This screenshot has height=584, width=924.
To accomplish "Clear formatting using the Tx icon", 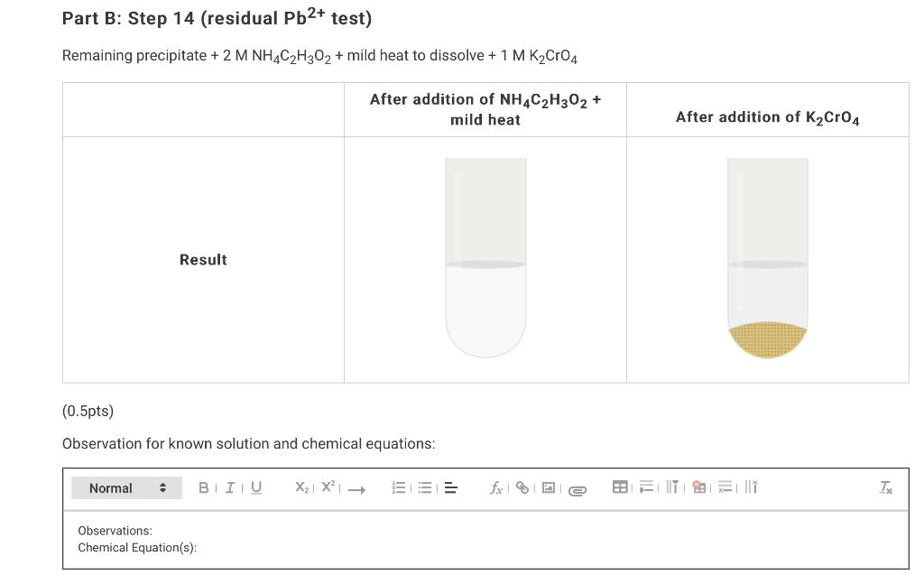I will coord(884,488).
